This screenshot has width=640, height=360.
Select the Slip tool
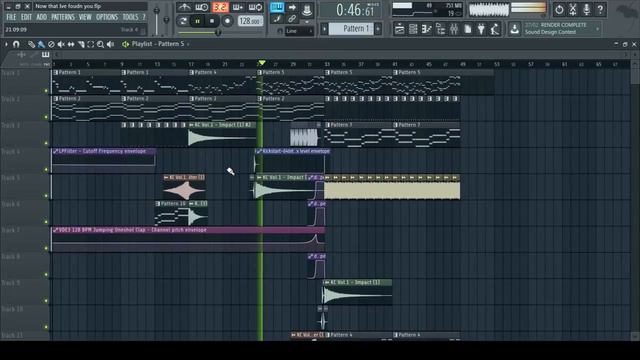click(x=71, y=44)
